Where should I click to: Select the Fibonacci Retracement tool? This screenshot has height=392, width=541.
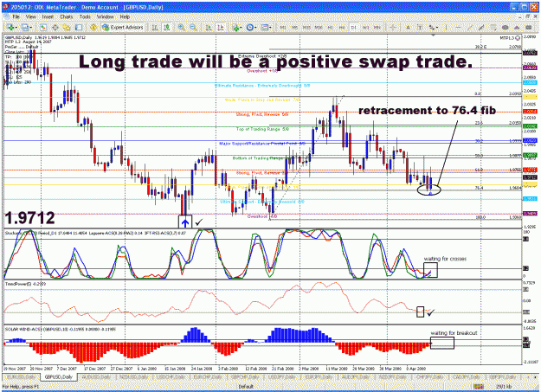click(x=493, y=28)
